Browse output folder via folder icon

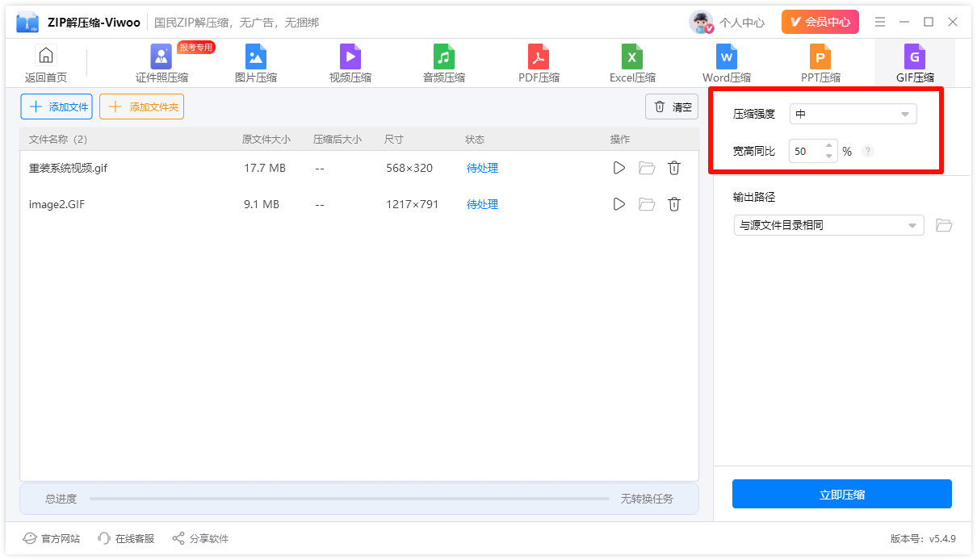point(944,225)
